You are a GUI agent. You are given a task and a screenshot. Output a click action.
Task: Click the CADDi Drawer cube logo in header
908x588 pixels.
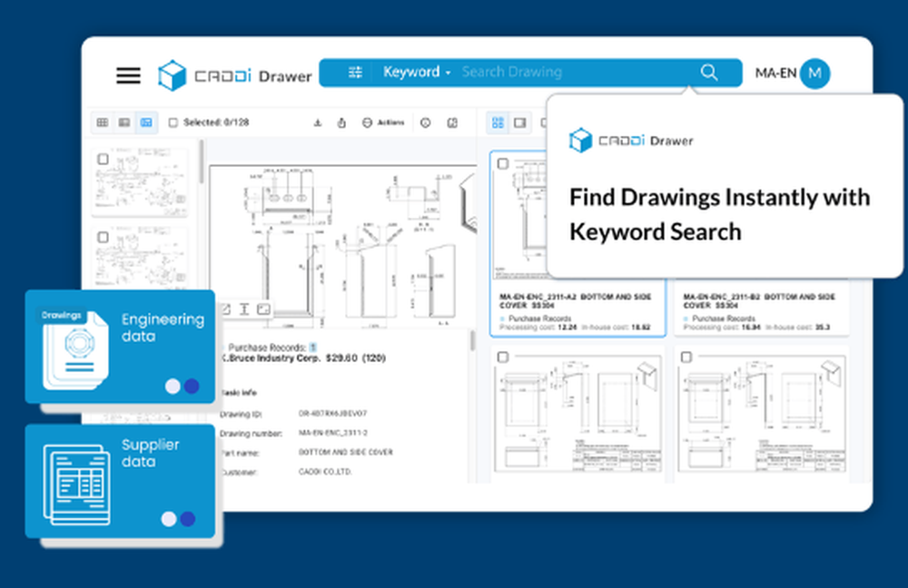coord(172,75)
